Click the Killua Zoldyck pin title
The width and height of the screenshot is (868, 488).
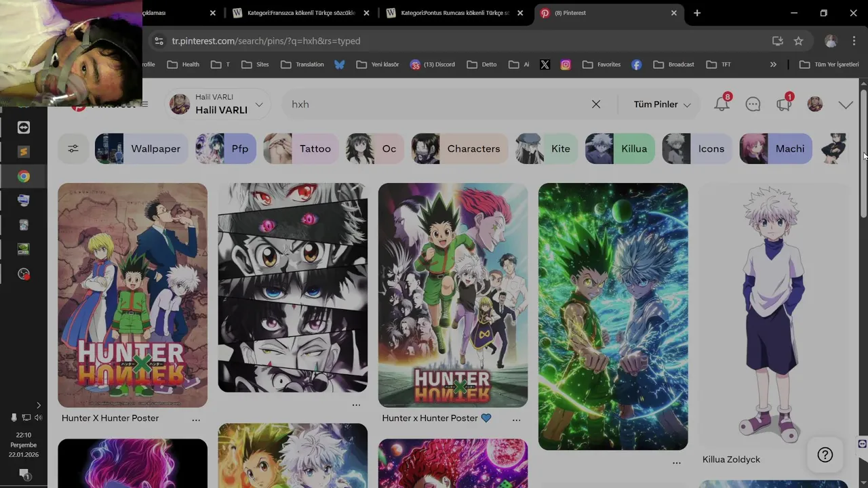click(x=731, y=460)
